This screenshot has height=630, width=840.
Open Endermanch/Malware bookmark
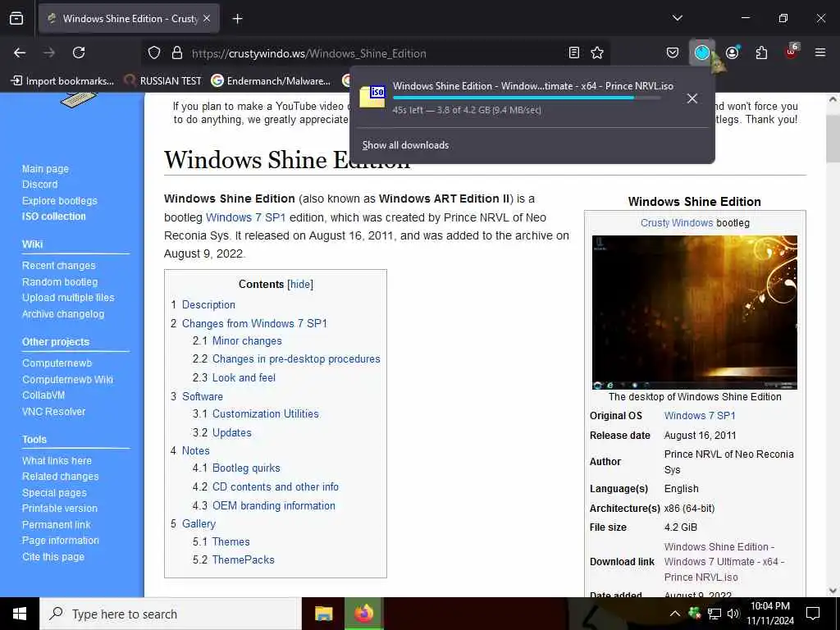pos(271,81)
